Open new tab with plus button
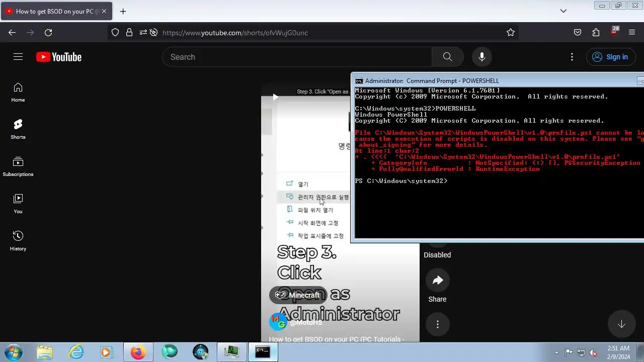This screenshot has width=644, height=362. point(123,11)
